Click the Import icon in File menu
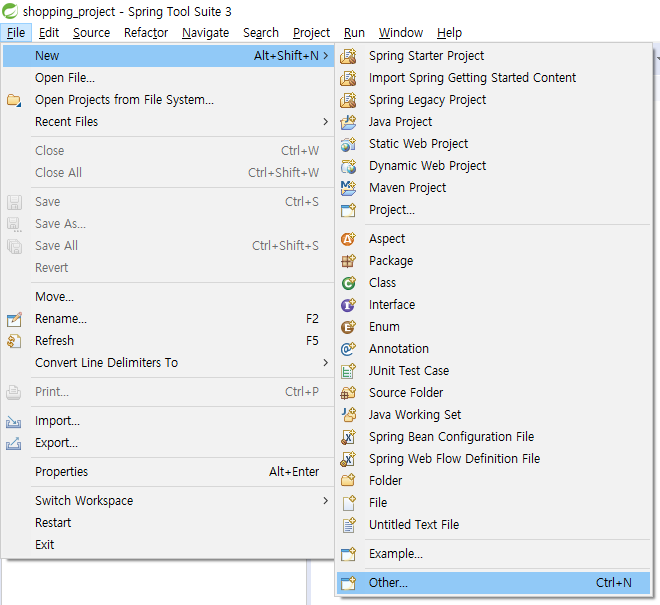This screenshot has height=605, width=660. (x=14, y=421)
